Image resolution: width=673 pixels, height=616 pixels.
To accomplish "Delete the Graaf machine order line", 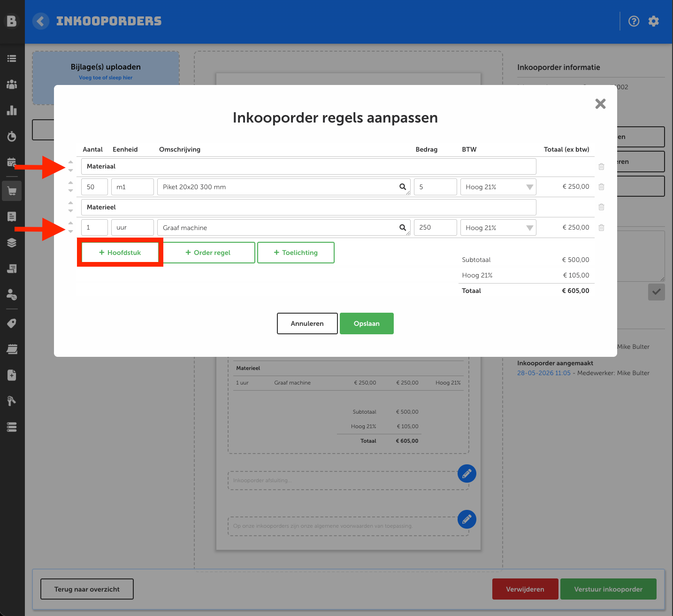I will pyautogui.click(x=601, y=228).
